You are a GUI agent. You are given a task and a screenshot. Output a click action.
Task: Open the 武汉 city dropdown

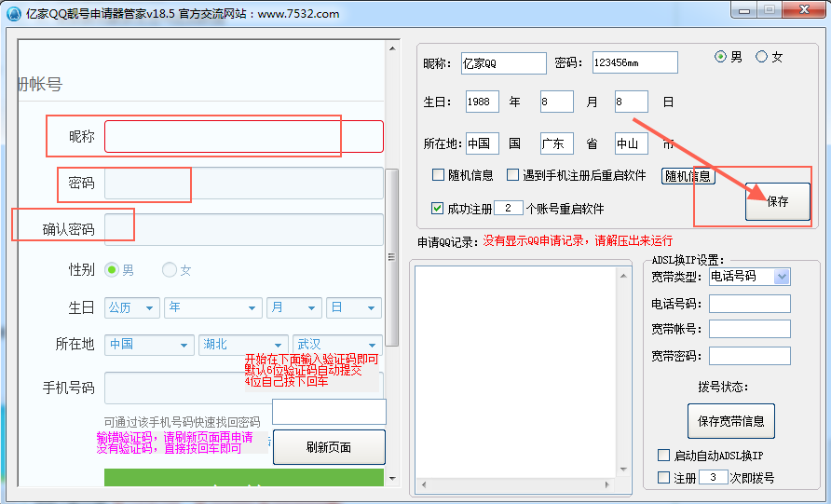(336, 344)
